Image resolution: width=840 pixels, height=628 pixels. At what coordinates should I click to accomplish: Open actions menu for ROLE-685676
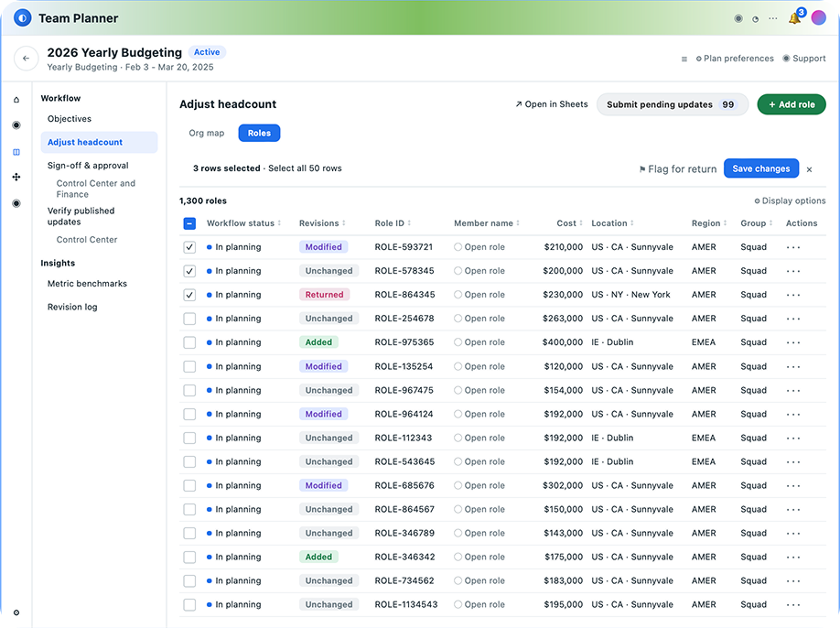pos(793,486)
